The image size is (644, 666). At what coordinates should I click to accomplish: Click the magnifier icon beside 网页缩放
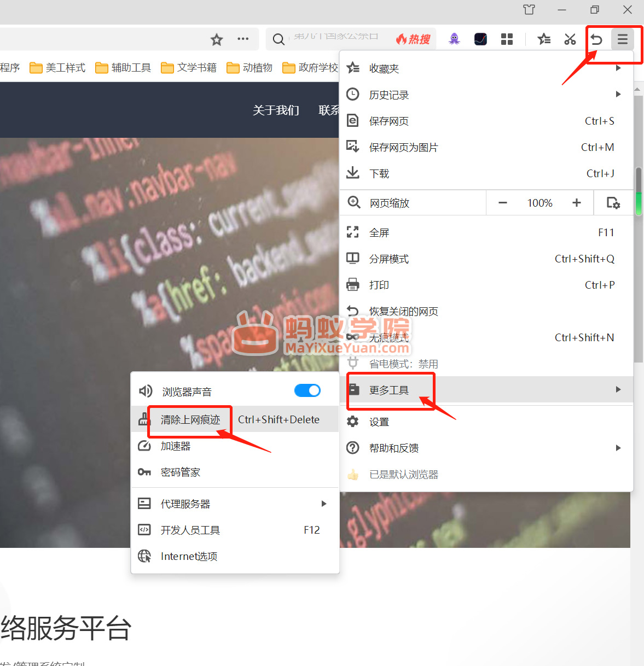coord(354,202)
